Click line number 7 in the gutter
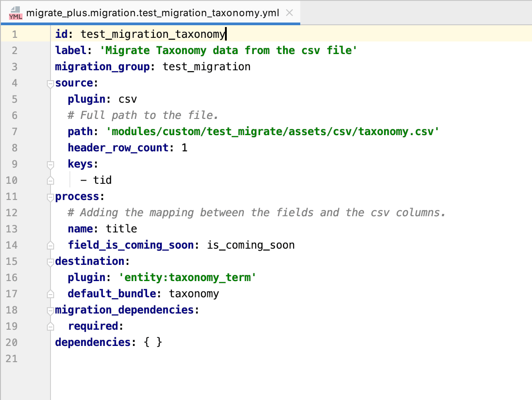This screenshot has height=400, width=532. (14, 131)
